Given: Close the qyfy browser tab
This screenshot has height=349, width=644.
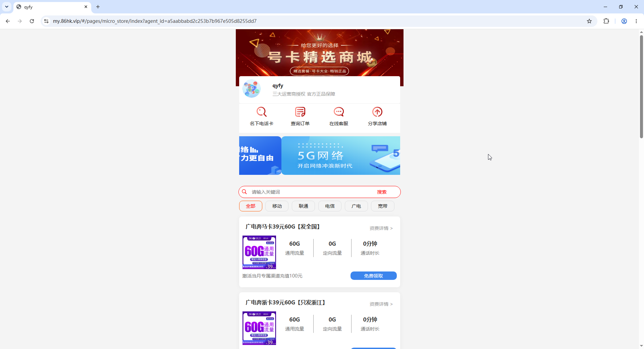Looking at the screenshot, I should pyautogui.click(x=86, y=7).
